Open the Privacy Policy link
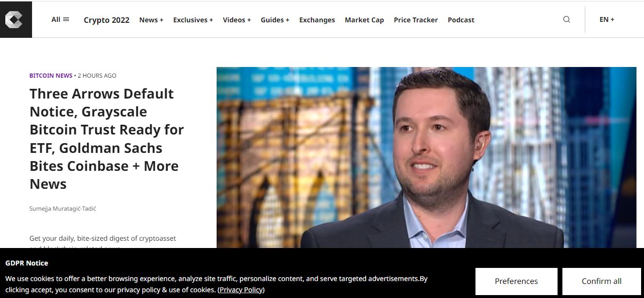 (x=241, y=290)
